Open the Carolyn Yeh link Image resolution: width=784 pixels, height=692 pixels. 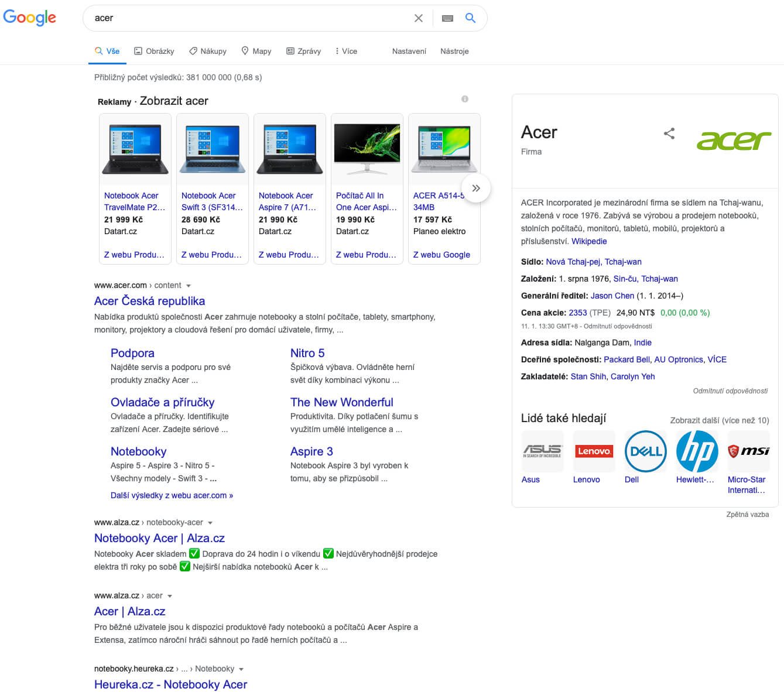point(633,376)
